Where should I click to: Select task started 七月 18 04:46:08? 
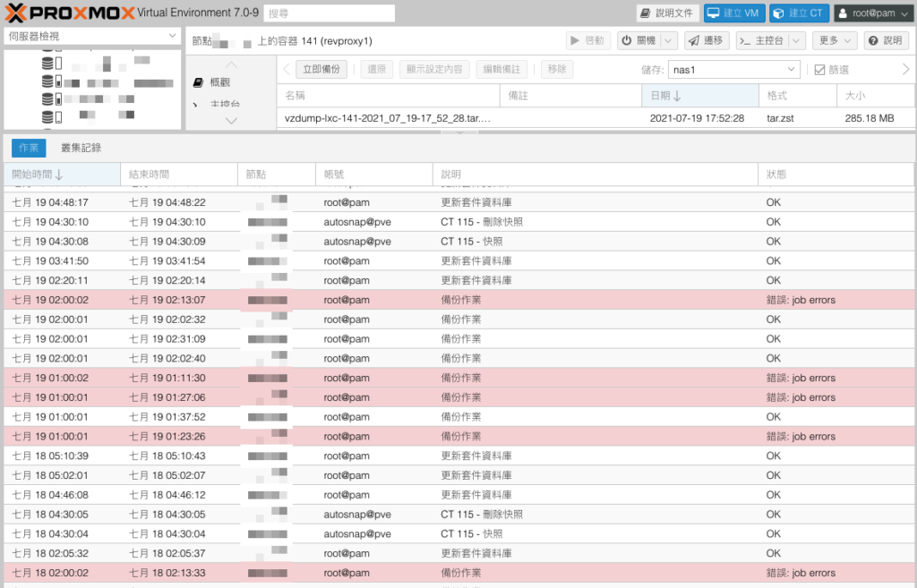[458, 495]
